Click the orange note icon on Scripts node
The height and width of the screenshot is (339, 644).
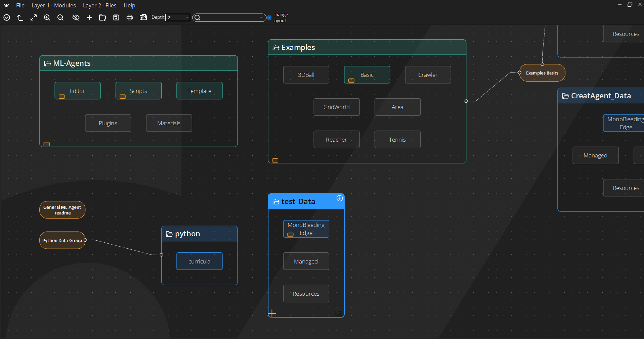(123, 97)
